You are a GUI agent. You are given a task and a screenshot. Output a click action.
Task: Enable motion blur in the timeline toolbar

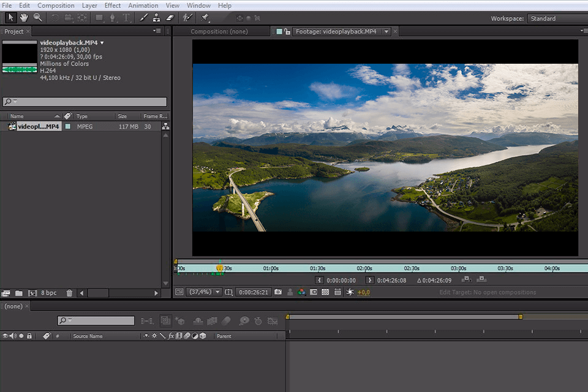coord(225,320)
